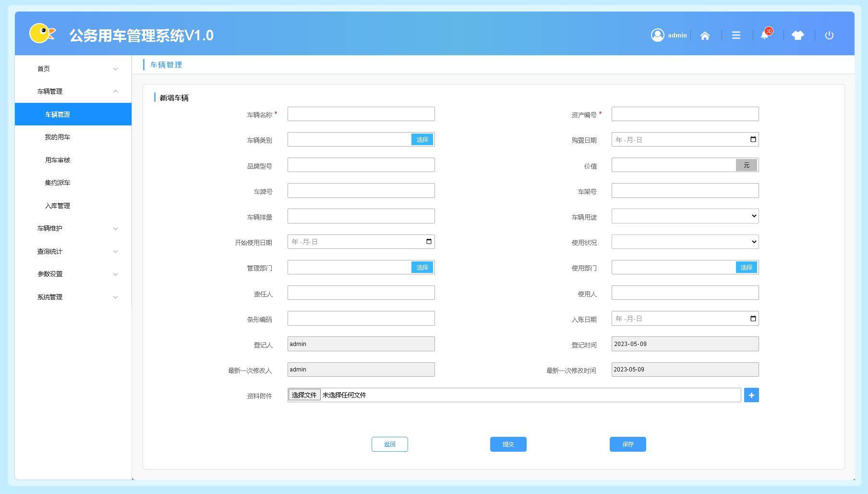This screenshot has width=868, height=494.
Task: Click the 保存 save button
Action: pyautogui.click(x=627, y=445)
